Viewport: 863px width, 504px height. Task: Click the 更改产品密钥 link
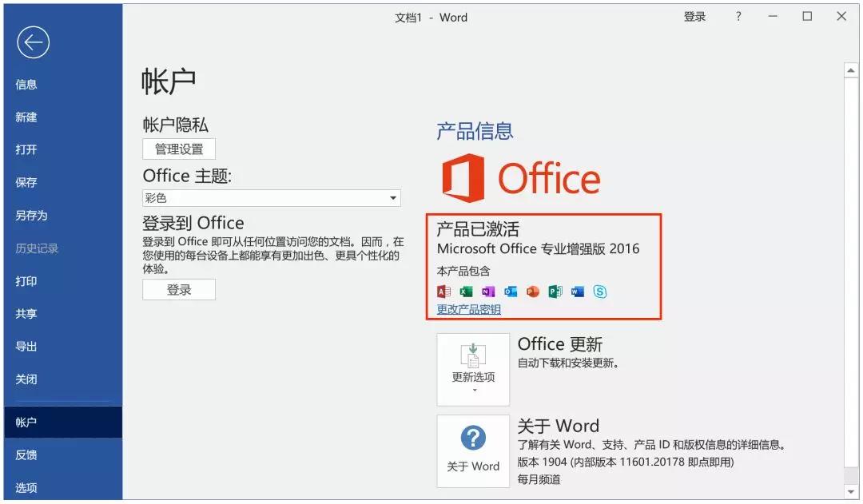[469, 309]
